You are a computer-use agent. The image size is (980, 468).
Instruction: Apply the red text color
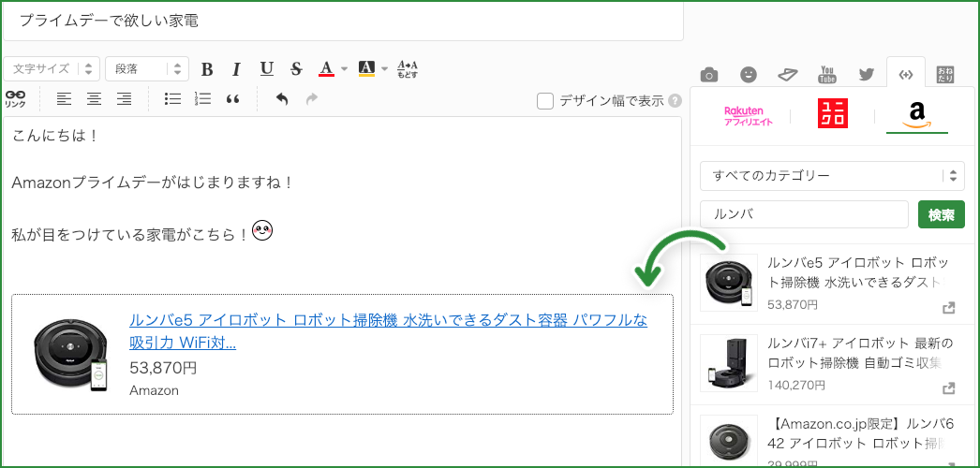point(326,68)
